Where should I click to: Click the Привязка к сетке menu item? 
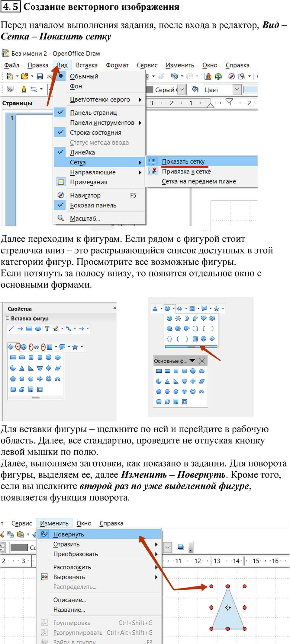(x=186, y=171)
